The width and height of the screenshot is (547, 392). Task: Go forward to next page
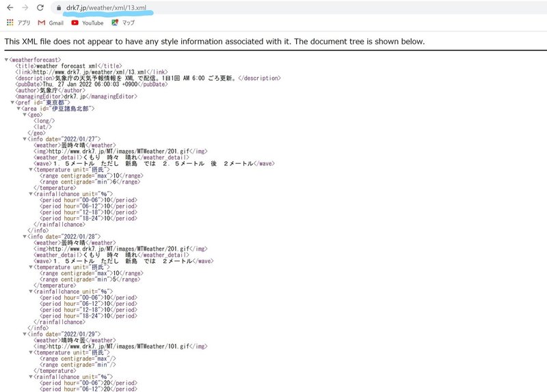click(25, 8)
